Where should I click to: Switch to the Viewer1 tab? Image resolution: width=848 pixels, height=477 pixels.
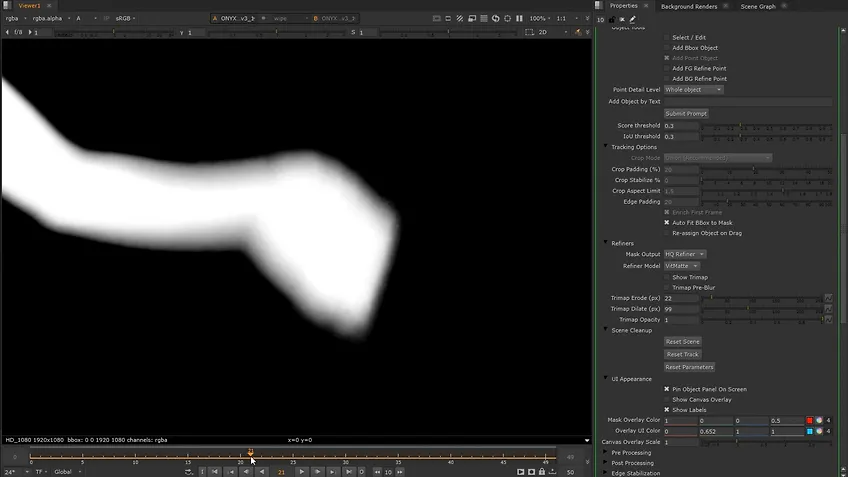pyautogui.click(x=29, y=5)
